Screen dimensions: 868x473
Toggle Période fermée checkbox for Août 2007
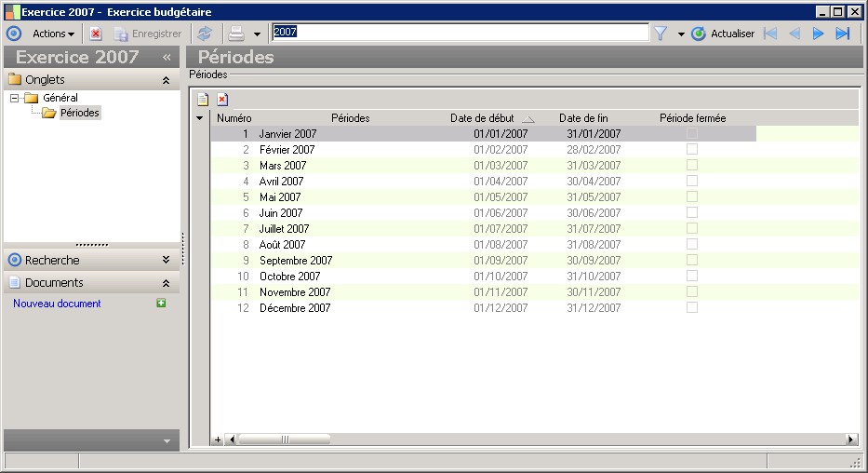[692, 244]
